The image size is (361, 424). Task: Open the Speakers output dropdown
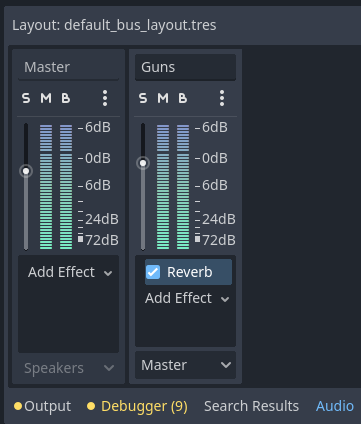pos(69,368)
